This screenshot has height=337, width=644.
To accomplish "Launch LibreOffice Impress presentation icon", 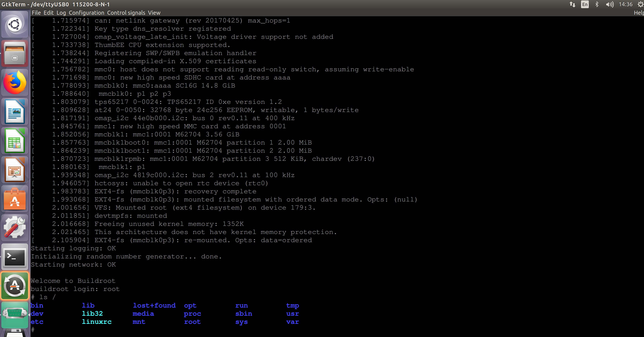I will click(x=15, y=169).
